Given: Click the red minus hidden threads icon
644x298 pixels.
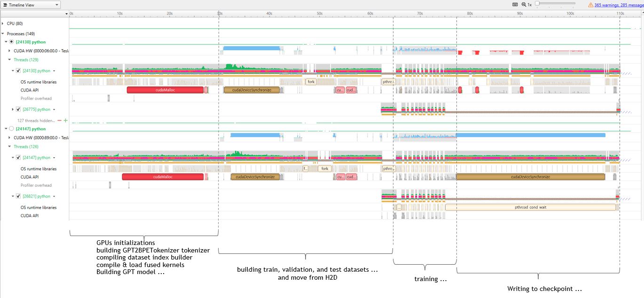Looking at the screenshot, I should 60,120.
